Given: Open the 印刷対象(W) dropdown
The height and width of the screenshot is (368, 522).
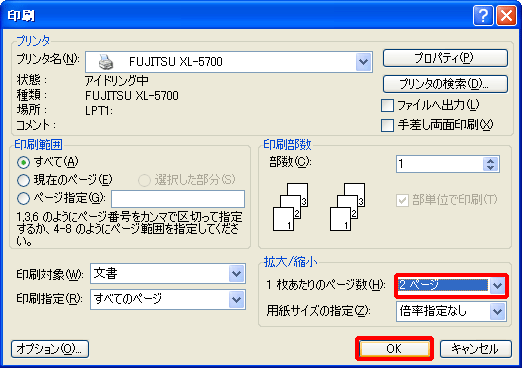Looking at the screenshot, I should coord(237,274).
